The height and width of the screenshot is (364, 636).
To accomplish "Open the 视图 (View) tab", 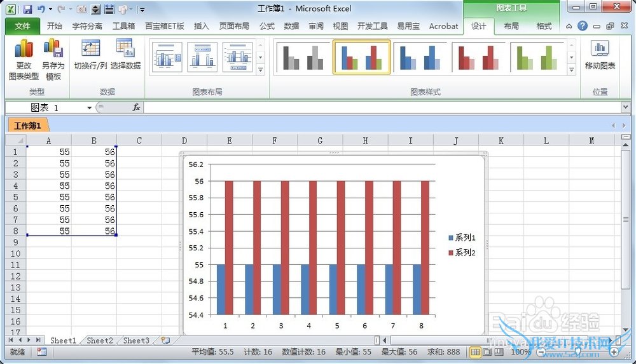I will pyautogui.click(x=340, y=26).
